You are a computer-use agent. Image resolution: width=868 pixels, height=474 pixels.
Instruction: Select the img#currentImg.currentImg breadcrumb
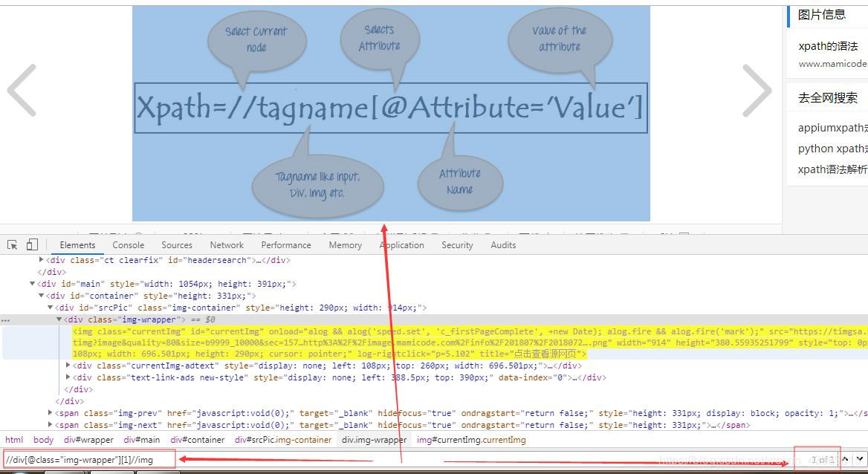[x=471, y=440]
